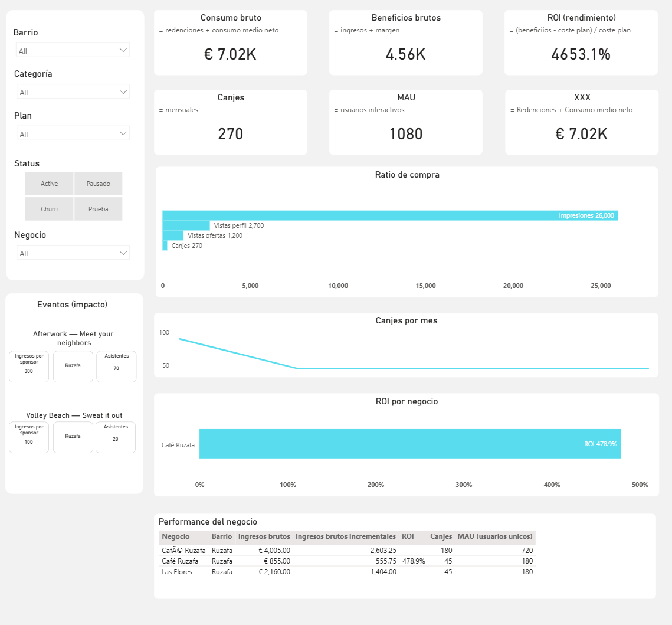Image resolution: width=672 pixels, height=625 pixels.
Task: Select the Vistas perfil funnel bar
Action: tap(186, 225)
